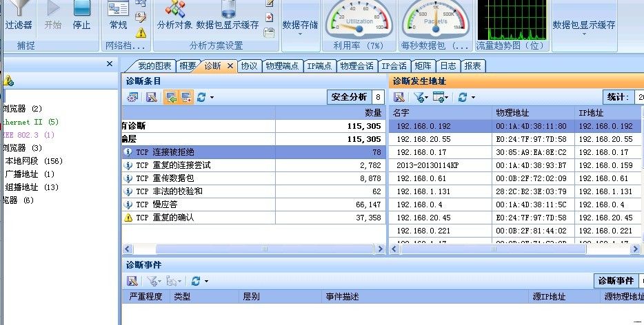Switch to the 物理端点 tab
Screen dimensions: 644x325
point(282,65)
